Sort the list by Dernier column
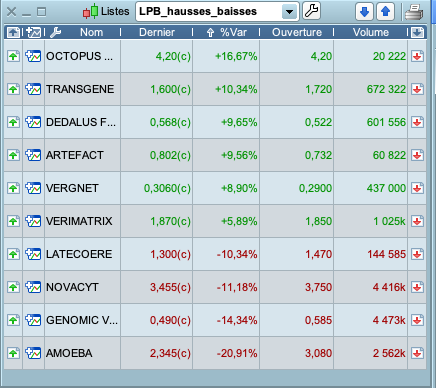This screenshot has height=388, width=436. [x=157, y=32]
